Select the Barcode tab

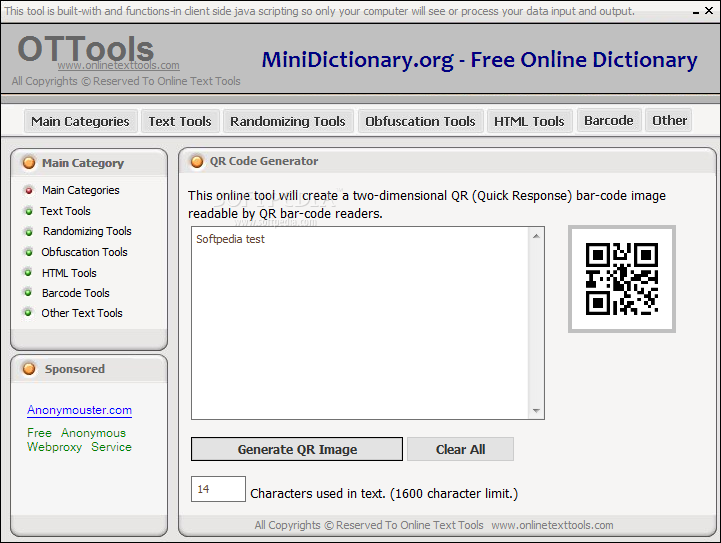pos(609,120)
